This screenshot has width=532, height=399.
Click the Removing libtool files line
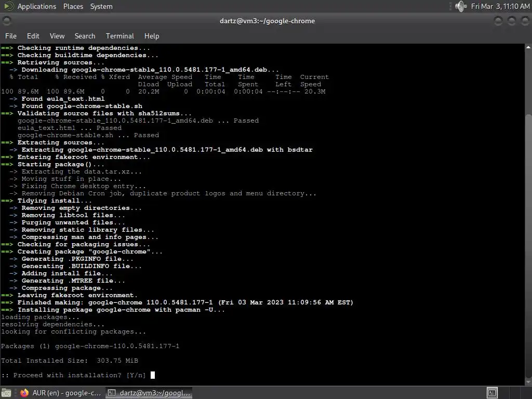point(67,215)
